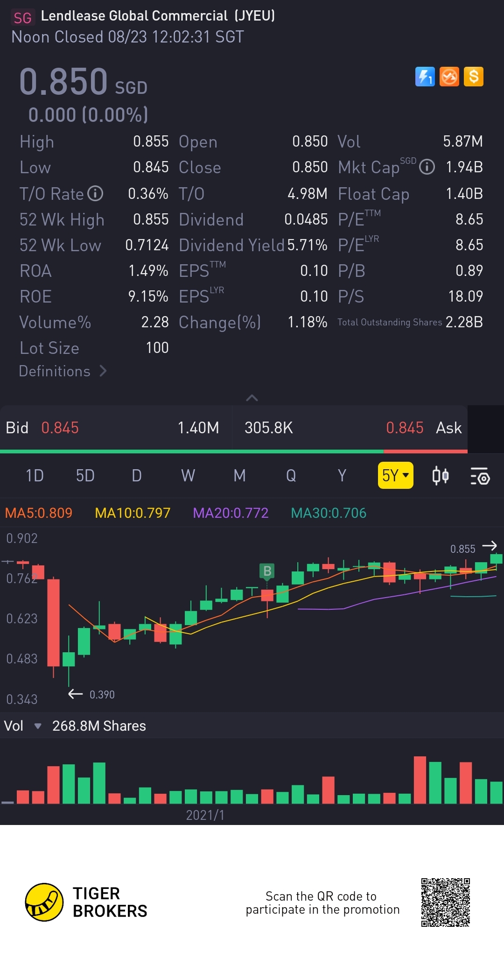Tap bid size 1.40M

click(198, 428)
